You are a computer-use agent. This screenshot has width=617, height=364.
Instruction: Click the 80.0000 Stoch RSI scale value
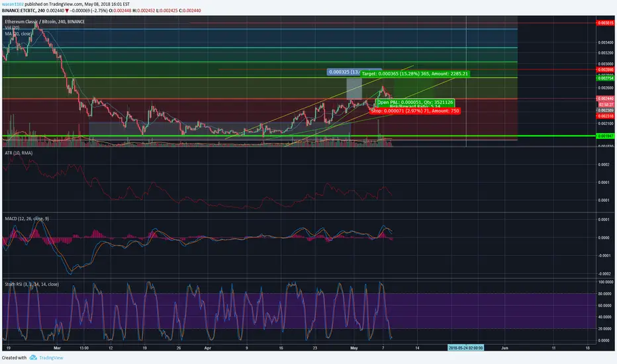point(606,294)
